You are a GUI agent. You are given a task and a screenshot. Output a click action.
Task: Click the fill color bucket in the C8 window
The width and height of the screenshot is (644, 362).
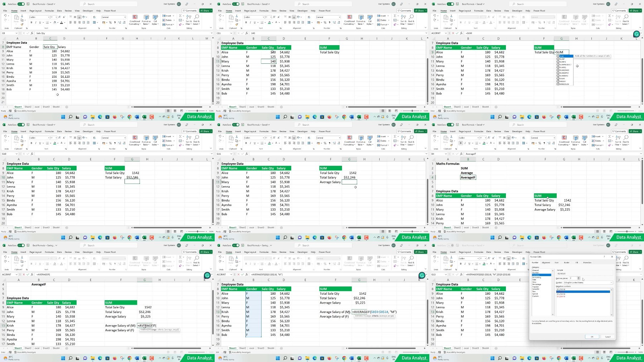pyautogui.click(x=55, y=22)
